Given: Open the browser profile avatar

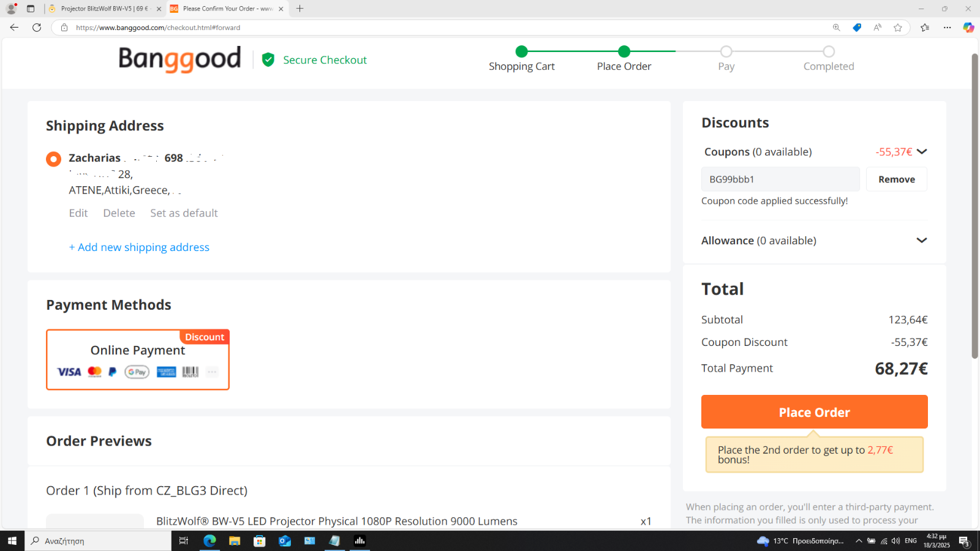Looking at the screenshot, I should [x=11, y=9].
